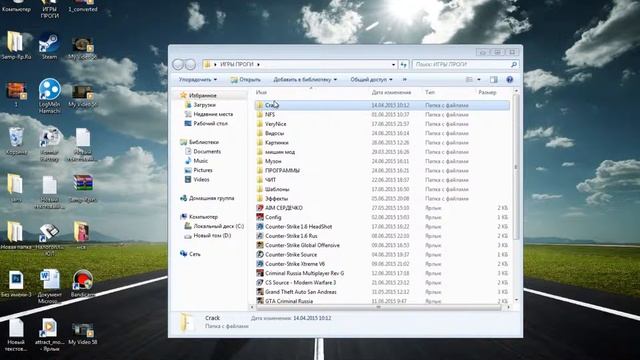Click the Forward navigation arrow in Explorer
This screenshot has height=360, width=640.
coord(190,64)
